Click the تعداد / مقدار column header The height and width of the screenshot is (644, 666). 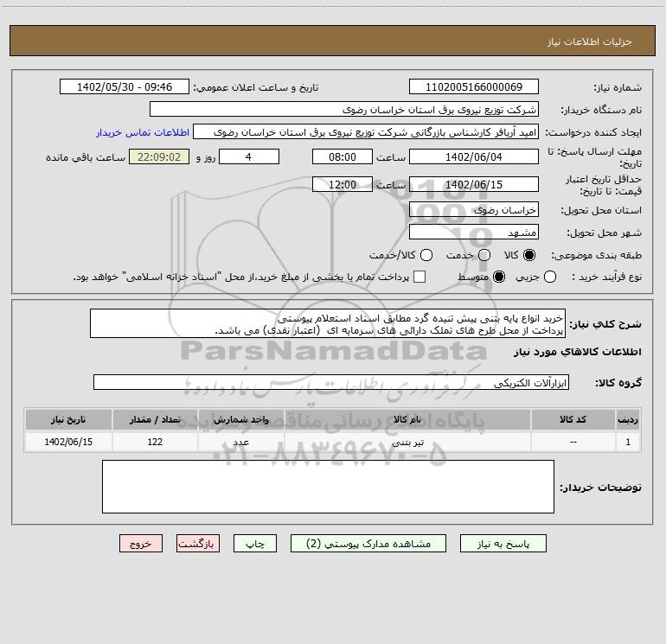(x=155, y=419)
